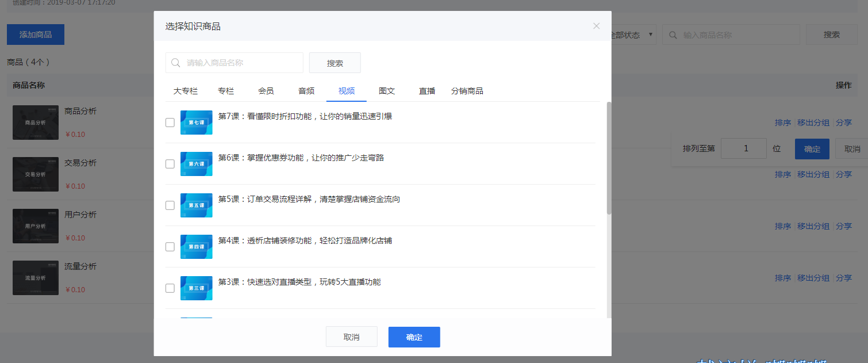Click the 第四课 video thumbnail

pos(196,247)
